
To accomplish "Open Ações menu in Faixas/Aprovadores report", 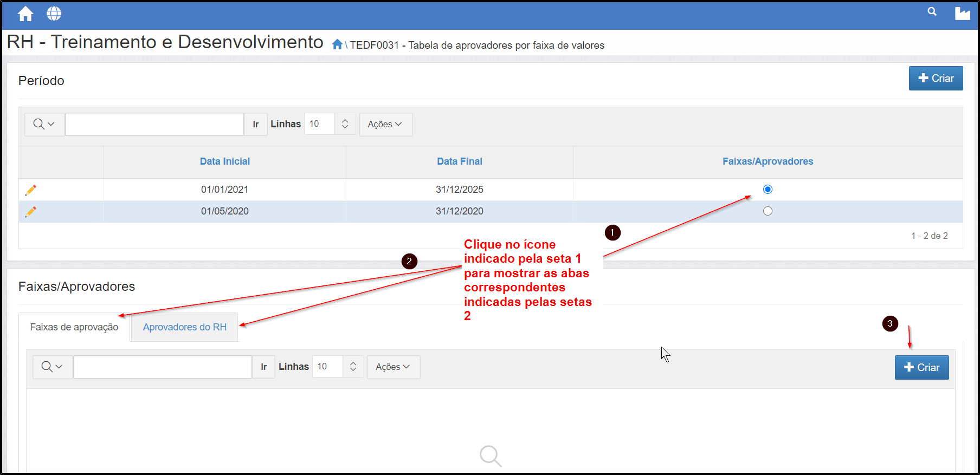I will (x=394, y=367).
